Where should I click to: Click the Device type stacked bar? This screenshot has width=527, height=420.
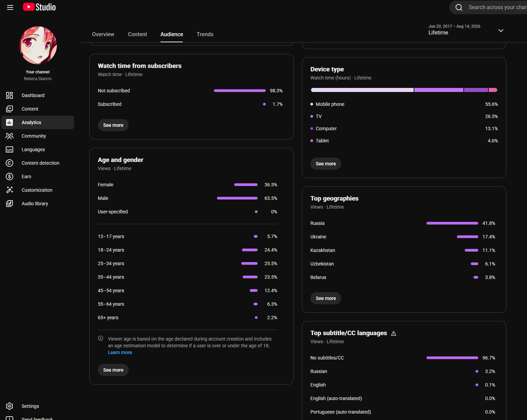click(404, 90)
